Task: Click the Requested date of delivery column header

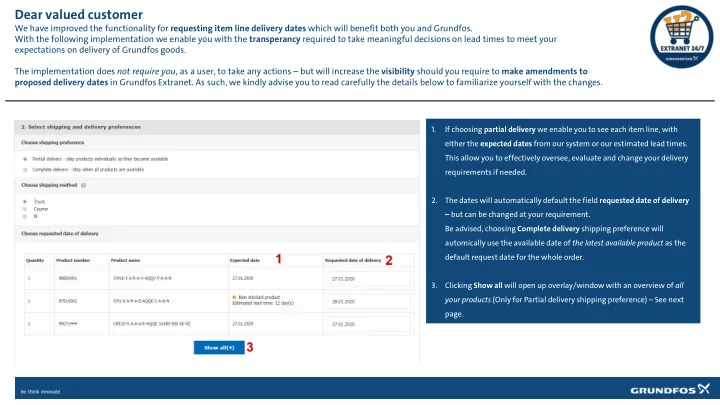Action: click(x=353, y=260)
